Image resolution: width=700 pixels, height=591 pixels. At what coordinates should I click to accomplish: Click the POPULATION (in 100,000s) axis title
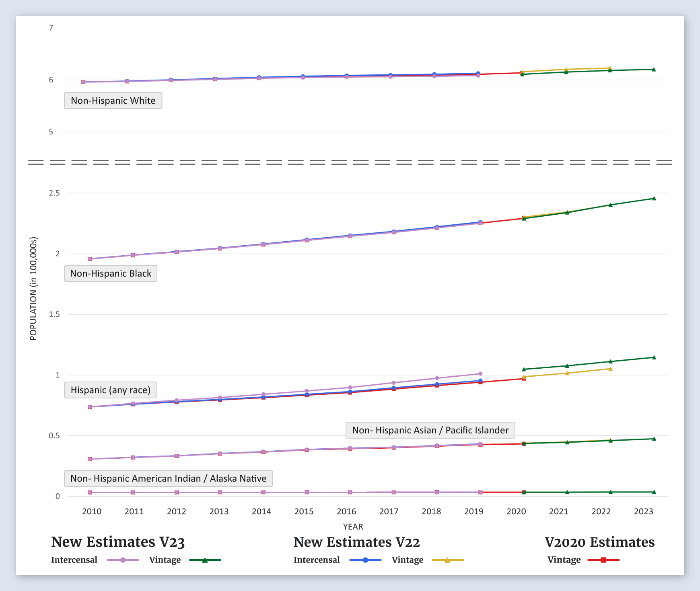33,288
